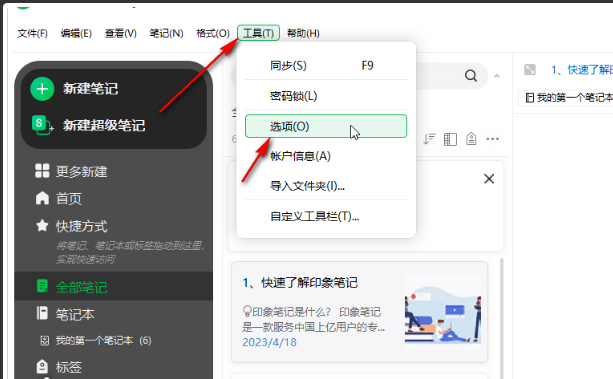Click note title link in right pane
Image resolution: width=613 pixels, height=379 pixels.
[581, 70]
